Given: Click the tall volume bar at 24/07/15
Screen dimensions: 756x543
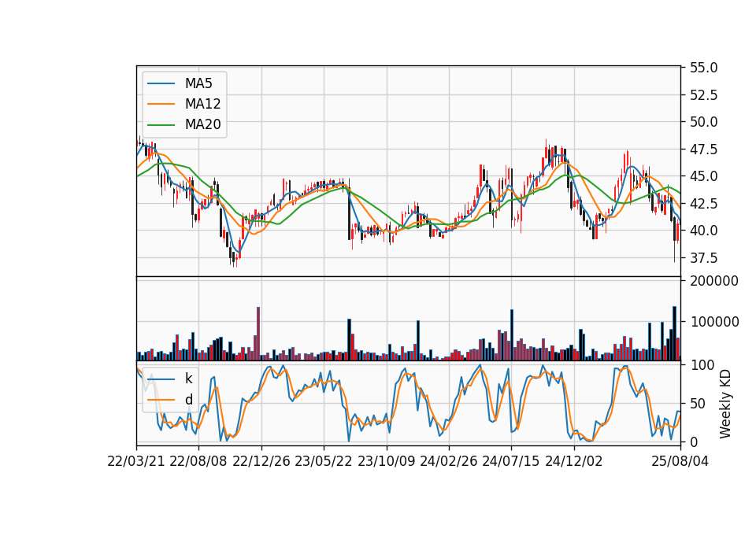Looking at the screenshot, I should 512,335.
